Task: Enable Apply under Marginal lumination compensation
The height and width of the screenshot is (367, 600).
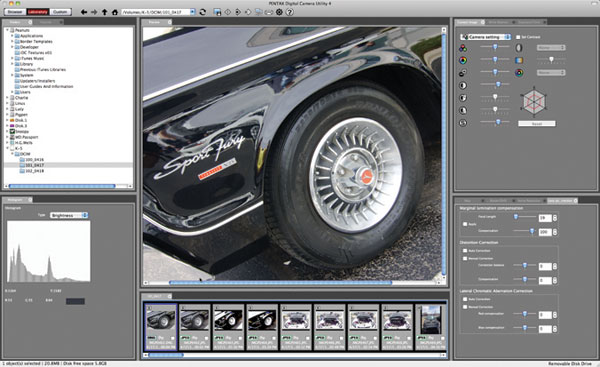Action: tap(465, 224)
